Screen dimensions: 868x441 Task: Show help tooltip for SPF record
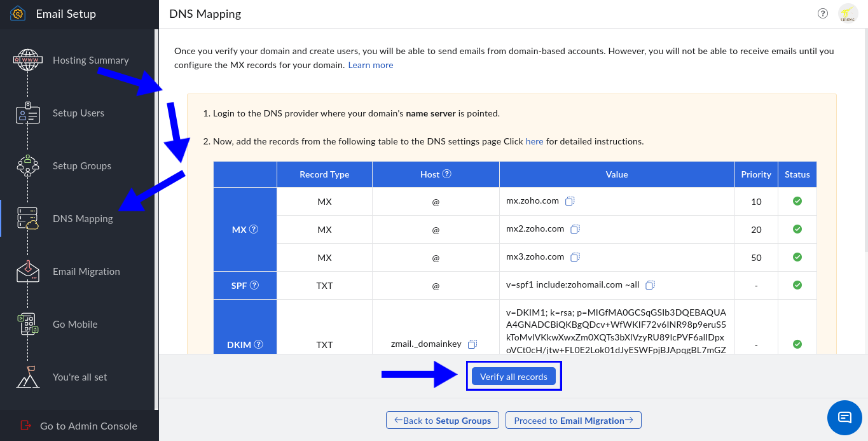tap(254, 286)
